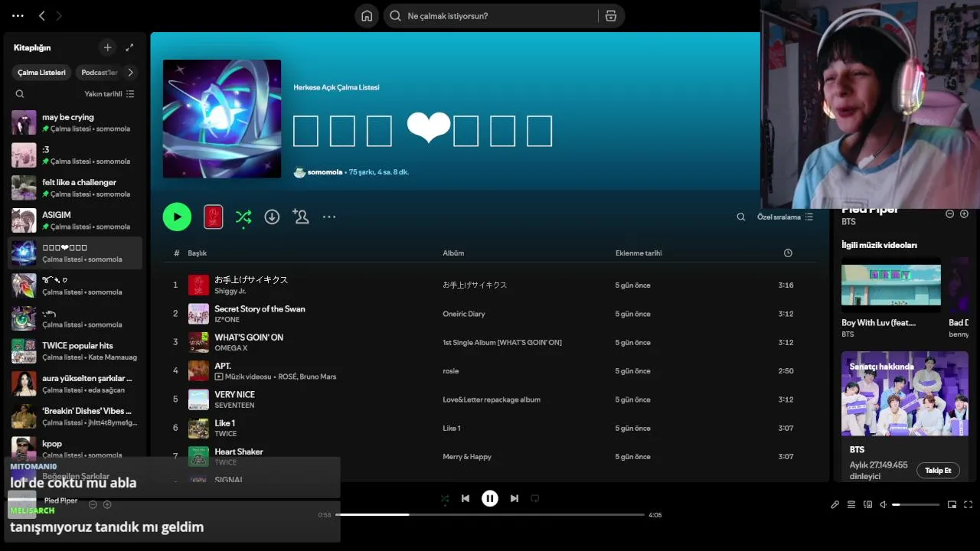Open the 'Breakin' Dishes' Vibes playlist
The height and width of the screenshot is (551, 980).
click(75, 416)
